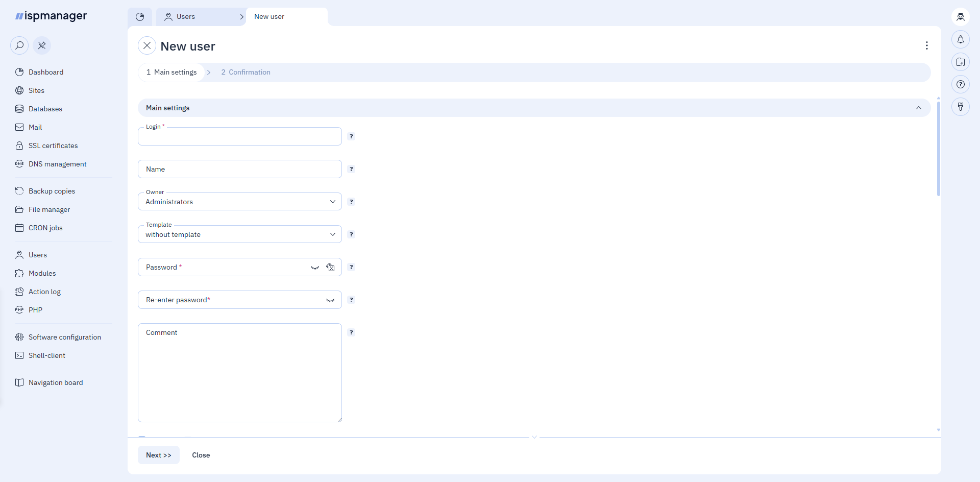
Task: Click the Users sidebar icon
Action: click(19, 255)
